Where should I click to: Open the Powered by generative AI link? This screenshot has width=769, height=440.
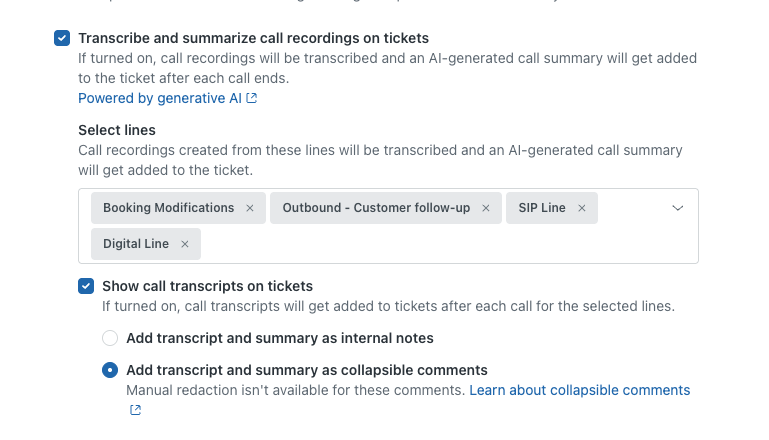point(160,98)
